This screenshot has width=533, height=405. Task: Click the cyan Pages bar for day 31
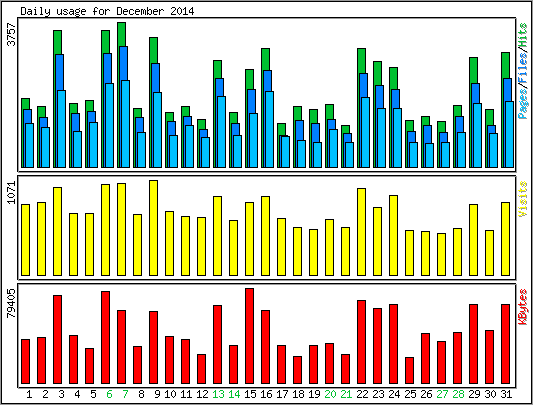pos(509,135)
